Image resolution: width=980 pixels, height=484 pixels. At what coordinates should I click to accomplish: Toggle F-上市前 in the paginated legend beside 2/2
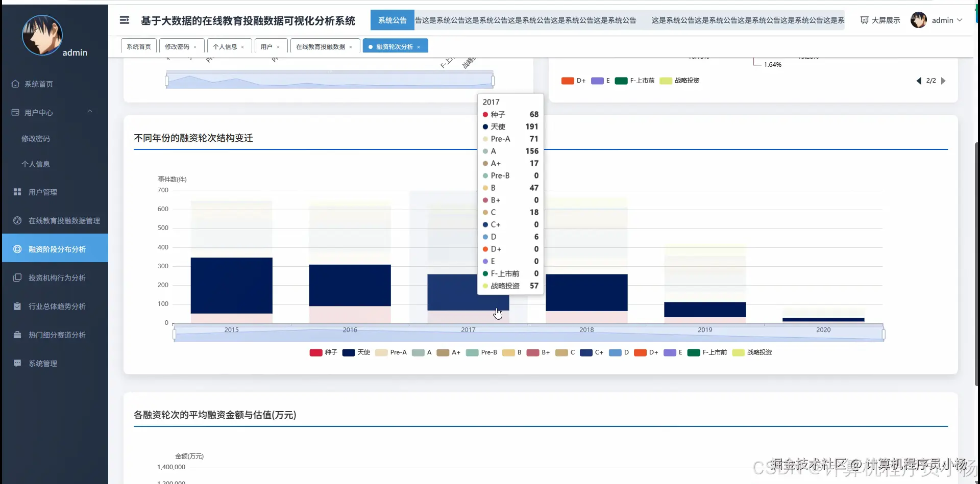coord(635,81)
